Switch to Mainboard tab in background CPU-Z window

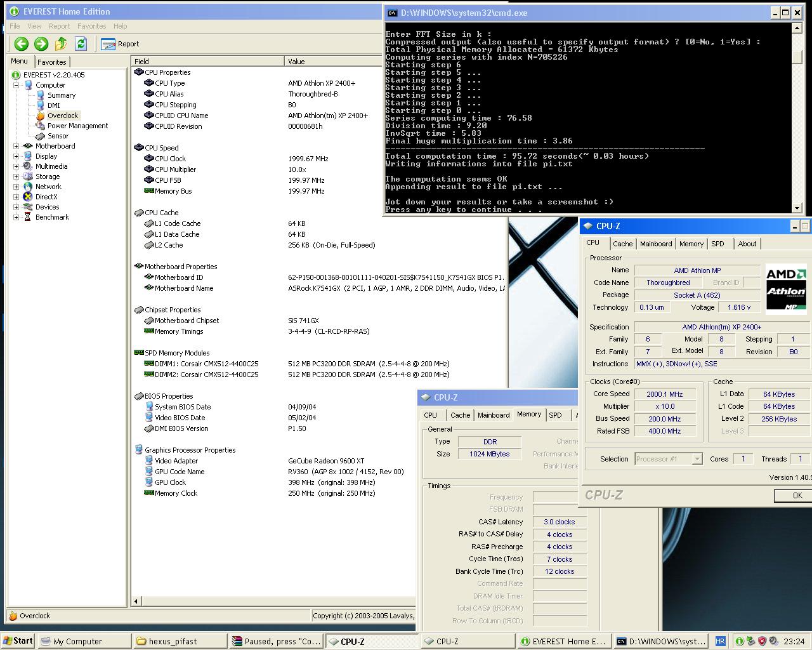494,415
